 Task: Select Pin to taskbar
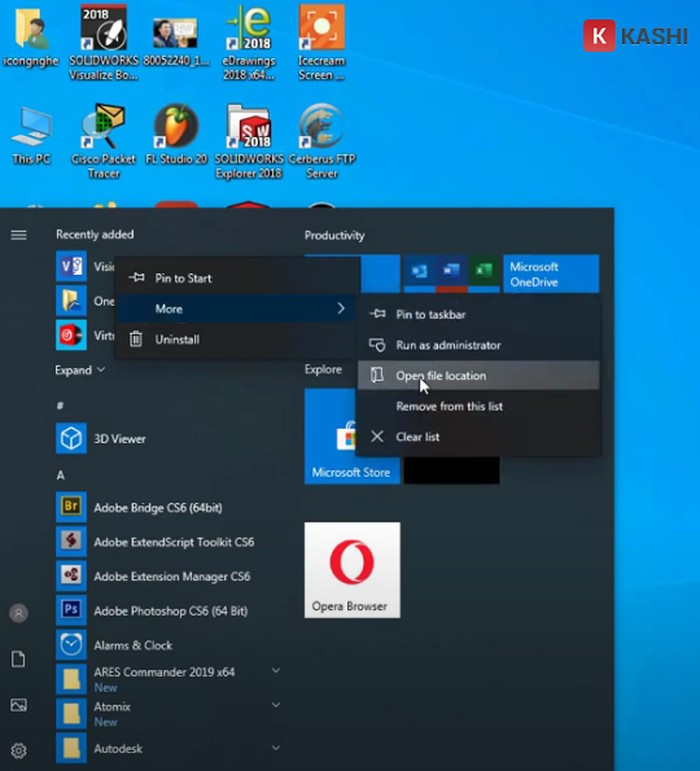pos(478,314)
